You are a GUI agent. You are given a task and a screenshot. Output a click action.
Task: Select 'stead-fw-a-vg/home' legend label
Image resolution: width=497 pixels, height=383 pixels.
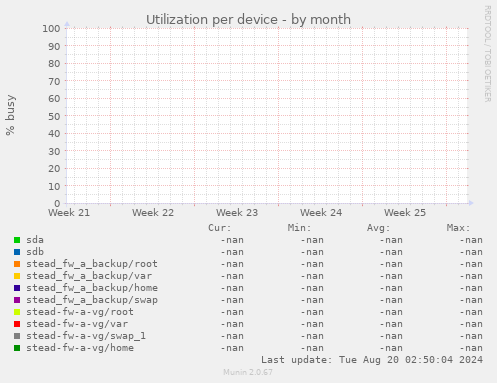coord(80,348)
